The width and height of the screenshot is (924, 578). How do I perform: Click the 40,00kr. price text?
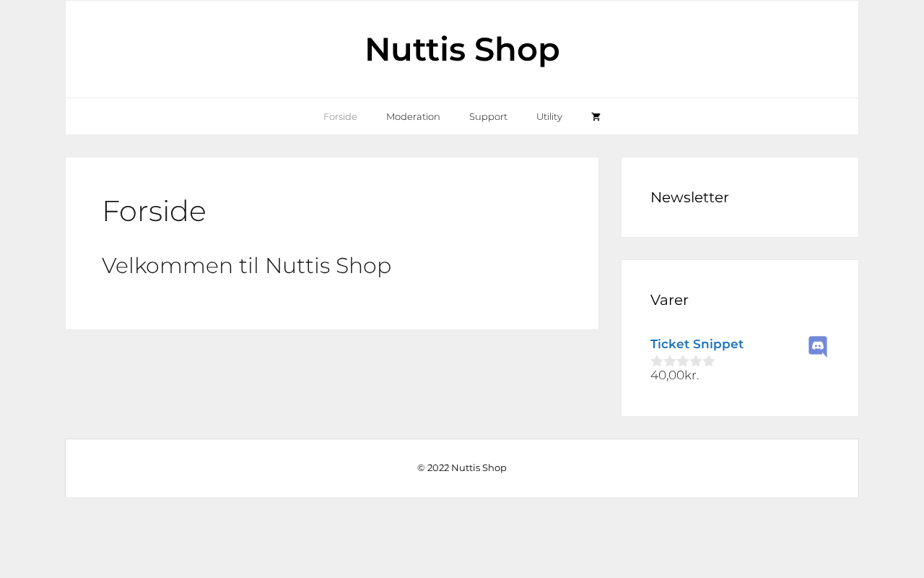pyautogui.click(x=674, y=375)
